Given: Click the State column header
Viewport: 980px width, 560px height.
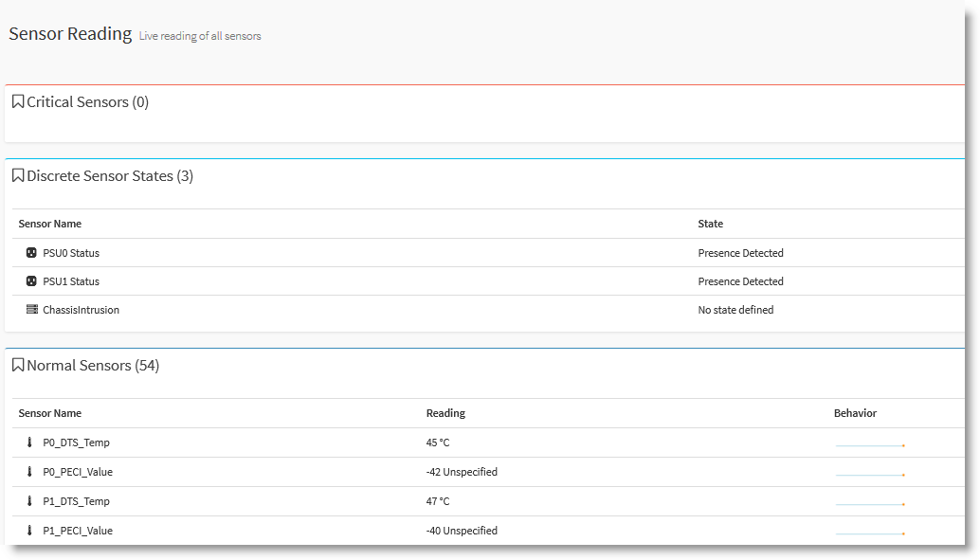Looking at the screenshot, I should (x=709, y=224).
